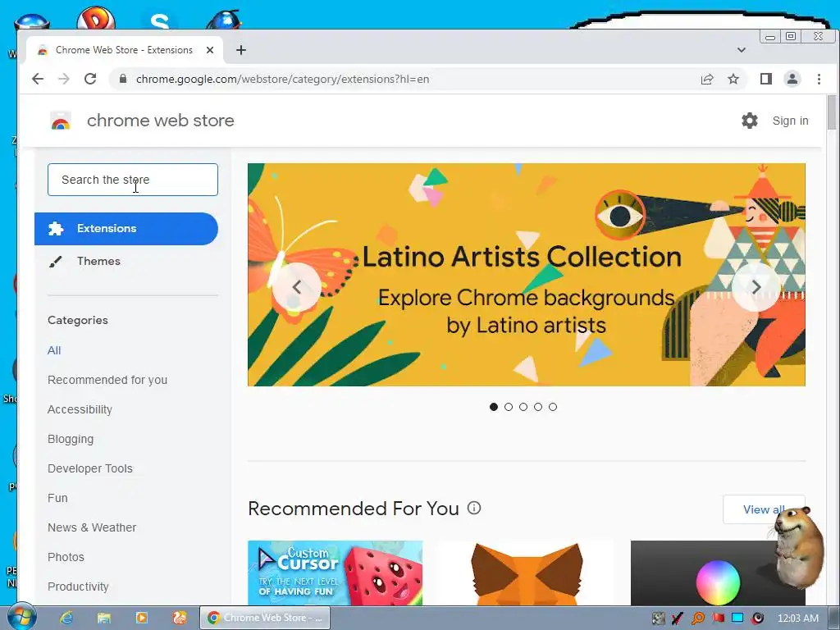Open the Accessibility category
Screen dimensions: 840x630
(80, 409)
